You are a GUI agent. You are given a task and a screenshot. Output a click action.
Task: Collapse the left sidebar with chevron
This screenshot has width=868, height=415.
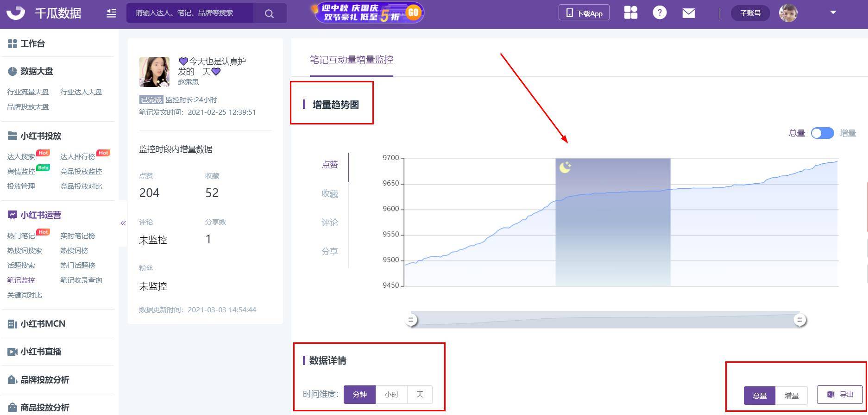point(123,223)
